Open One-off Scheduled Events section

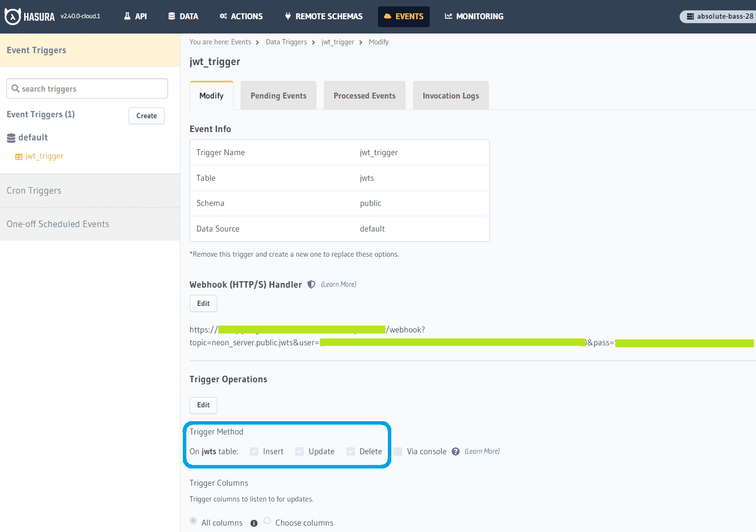pyautogui.click(x=90, y=224)
